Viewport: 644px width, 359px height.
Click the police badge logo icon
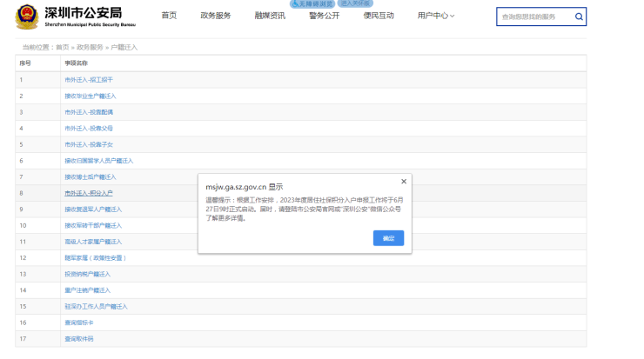click(x=27, y=17)
